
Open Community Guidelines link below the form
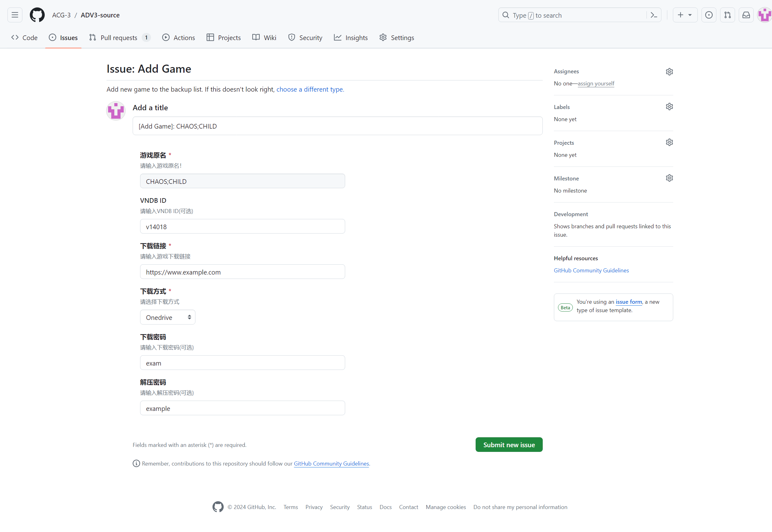coord(331,464)
